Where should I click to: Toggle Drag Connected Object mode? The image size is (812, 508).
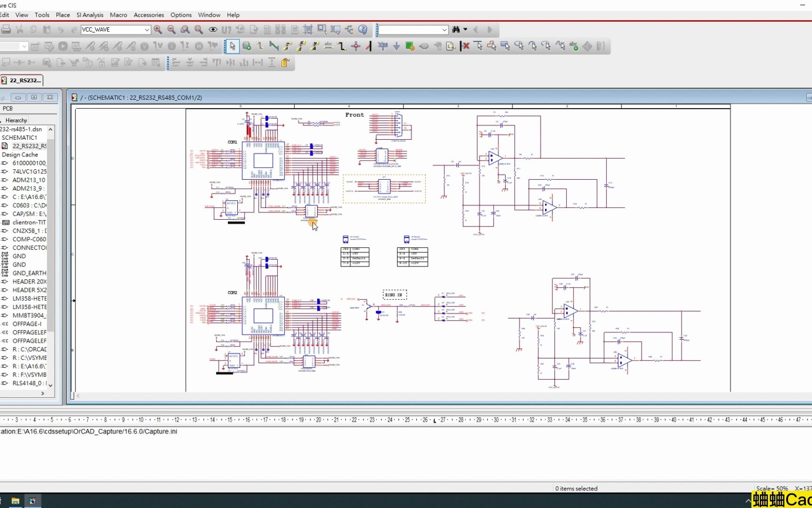tap(336, 30)
